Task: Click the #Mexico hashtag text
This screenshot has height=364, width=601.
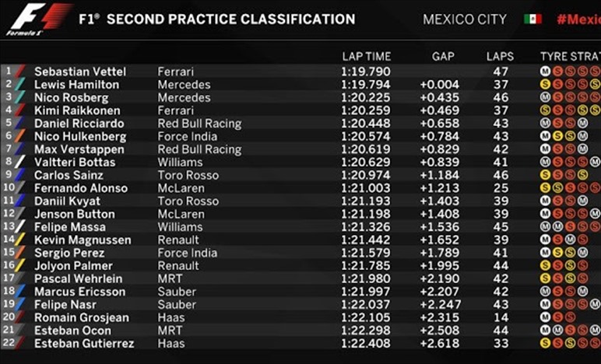Action: point(578,19)
